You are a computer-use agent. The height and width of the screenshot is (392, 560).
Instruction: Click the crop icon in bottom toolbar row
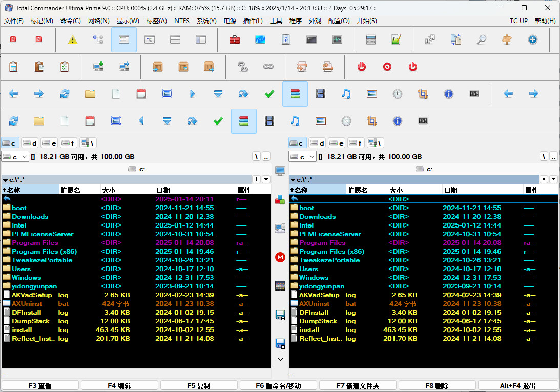coord(372,121)
